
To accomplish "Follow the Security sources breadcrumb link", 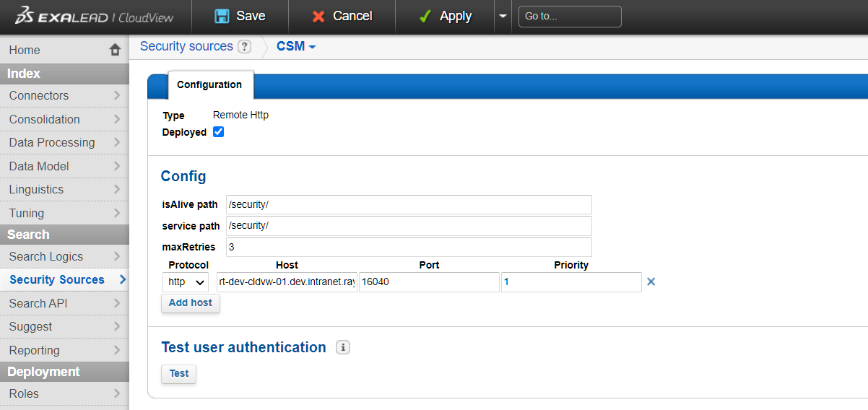I will [x=186, y=46].
